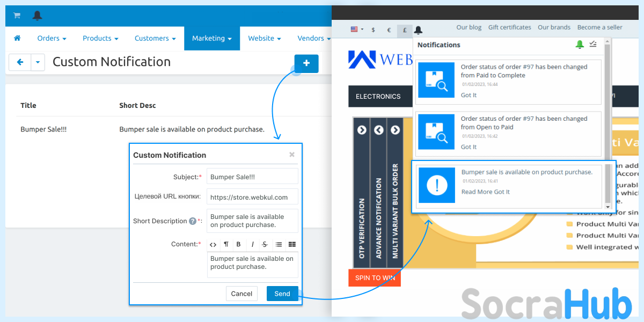Select the dollar currency symbol

point(374,30)
